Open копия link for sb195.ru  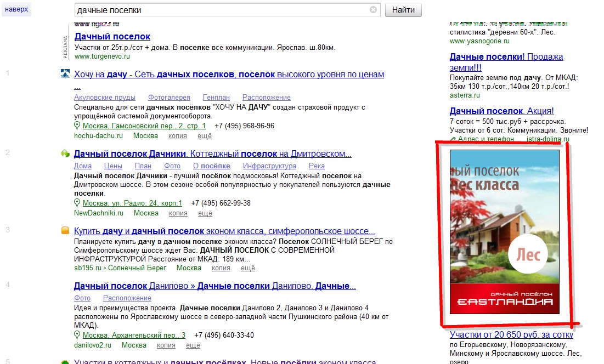tap(221, 268)
